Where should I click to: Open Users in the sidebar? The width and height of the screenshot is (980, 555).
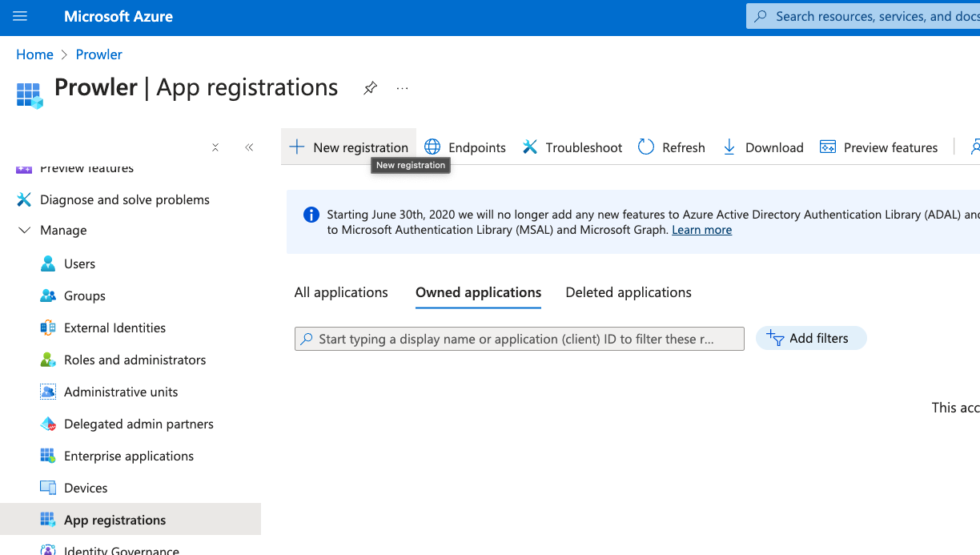[80, 263]
